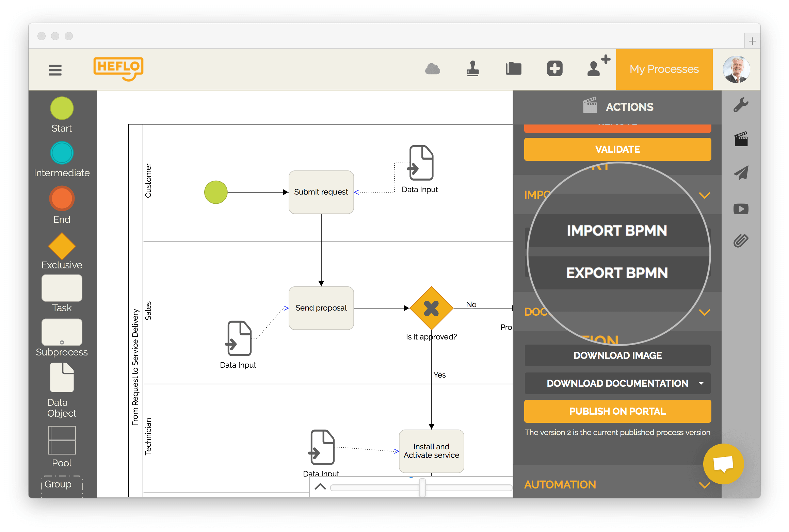Click the PUBLISH ON PORTAL button

617,411
